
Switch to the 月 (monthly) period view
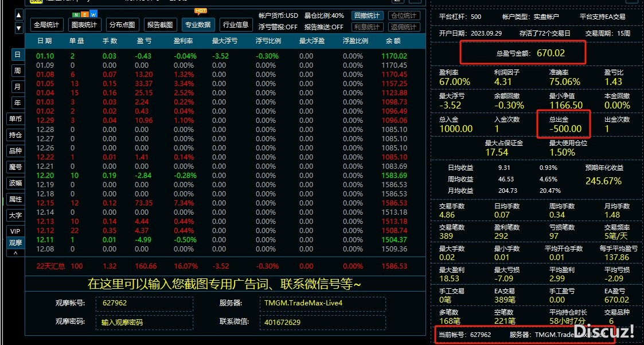pyautogui.click(x=17, y=87)
